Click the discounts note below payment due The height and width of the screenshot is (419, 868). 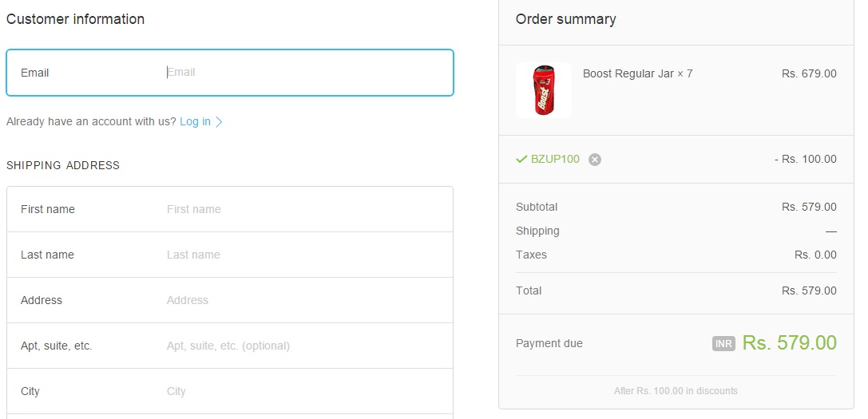click(x=676, y=391)
